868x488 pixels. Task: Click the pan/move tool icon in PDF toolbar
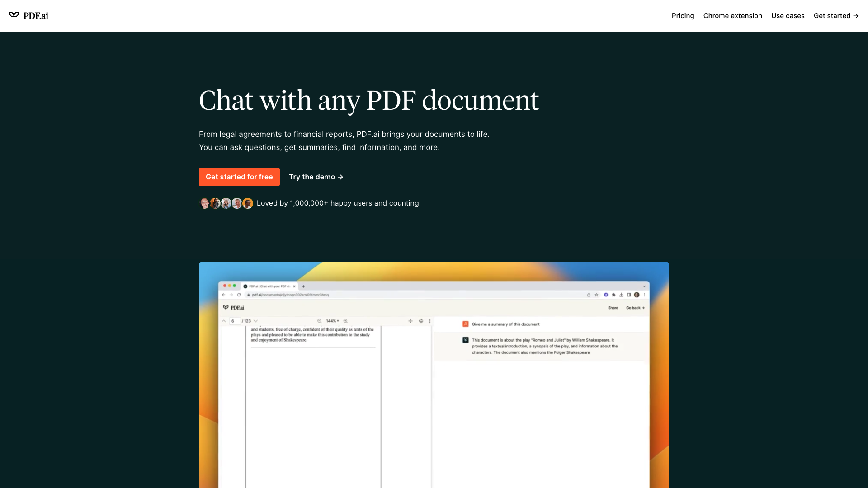coord(410,321)
